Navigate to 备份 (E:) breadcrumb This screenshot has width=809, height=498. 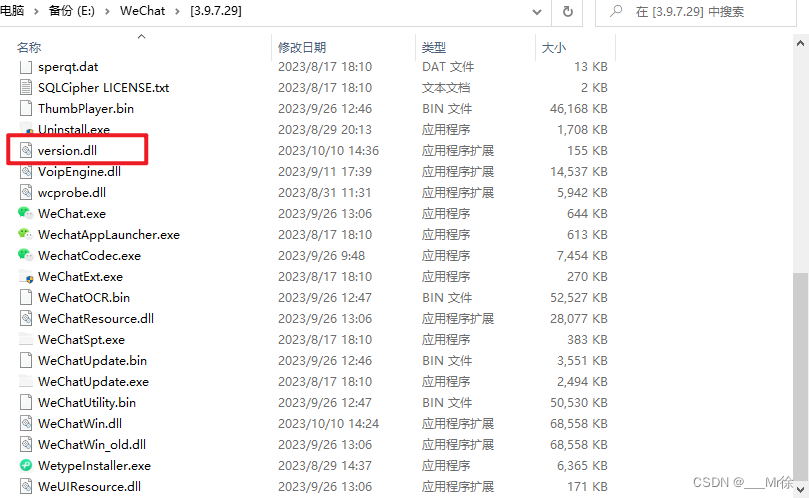[72, 11]
